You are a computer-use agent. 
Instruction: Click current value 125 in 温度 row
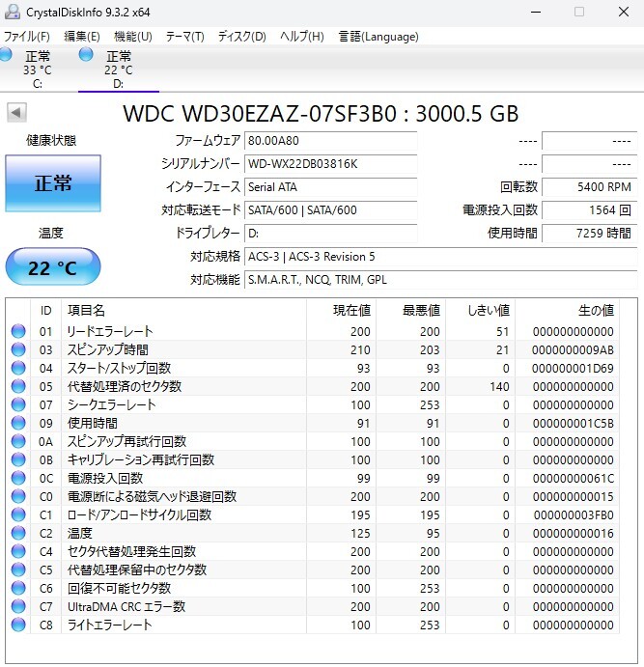360,534
